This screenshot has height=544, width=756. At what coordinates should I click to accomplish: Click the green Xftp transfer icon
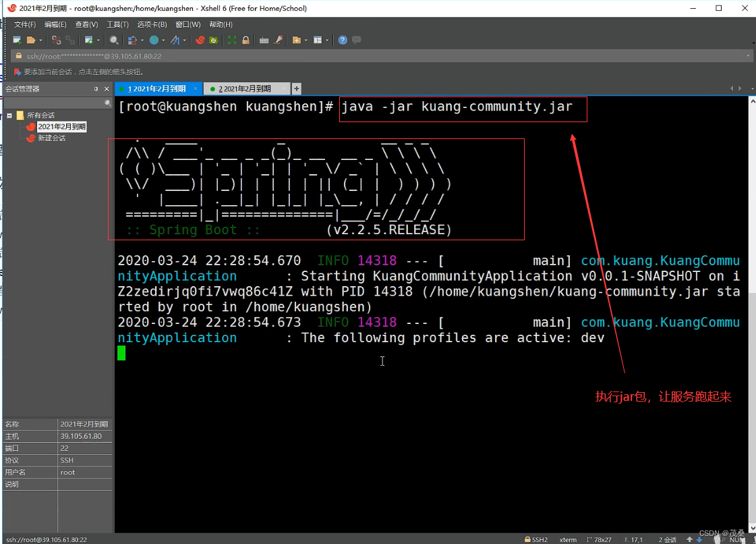(x=213, y=40)
